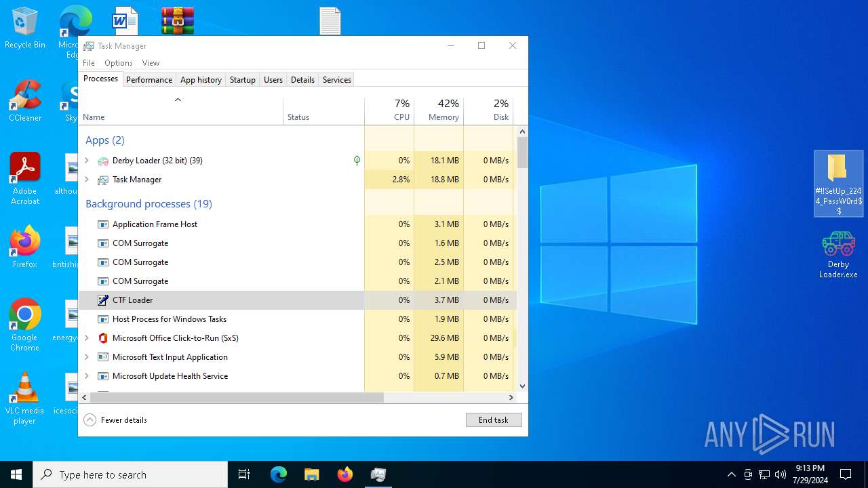868x488 pixels.
Task: Open the File menu
Action: pyautogui.click(x=89, y=63)
